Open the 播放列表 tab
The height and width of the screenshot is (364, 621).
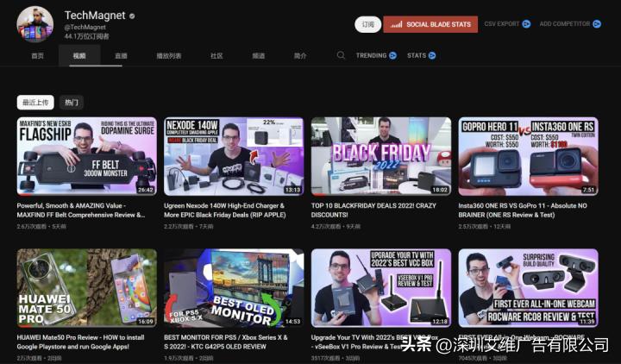(169, 56)
